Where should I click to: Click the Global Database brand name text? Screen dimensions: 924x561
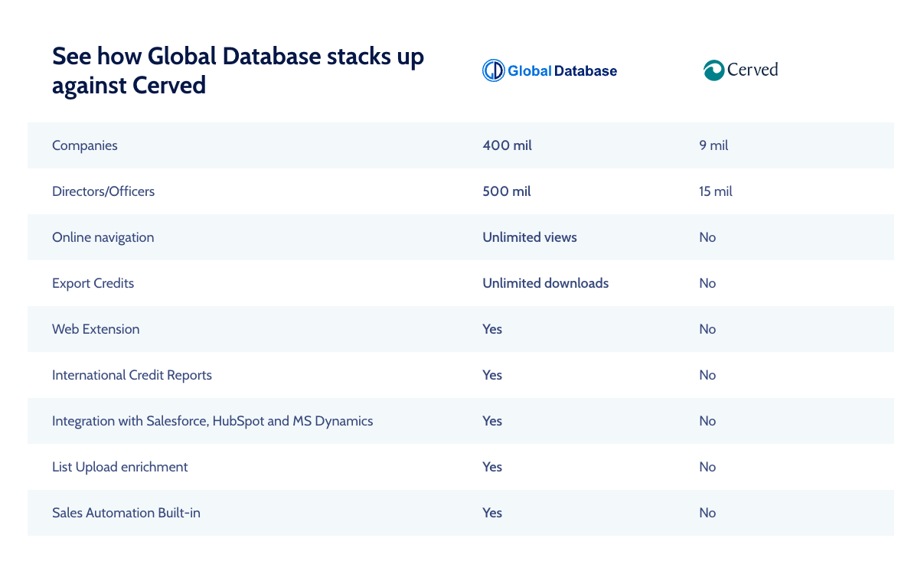point(562,71)
